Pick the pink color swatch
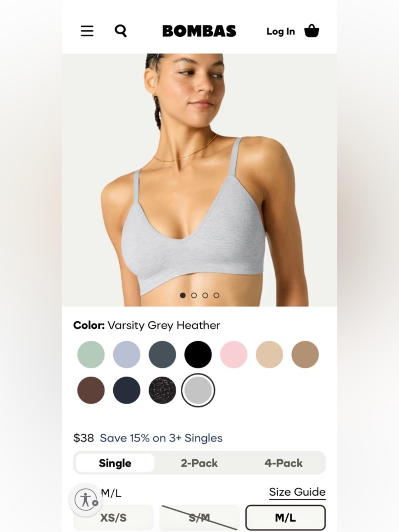Viewport: 399px width, 532px height. coord(234,354)
